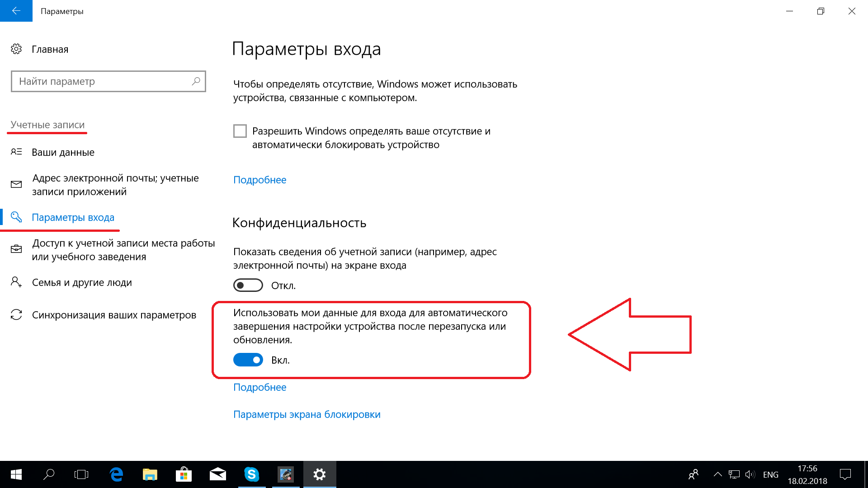Open Семья и другие люди
Screen dimensions: 868x488
coord(82,282)
